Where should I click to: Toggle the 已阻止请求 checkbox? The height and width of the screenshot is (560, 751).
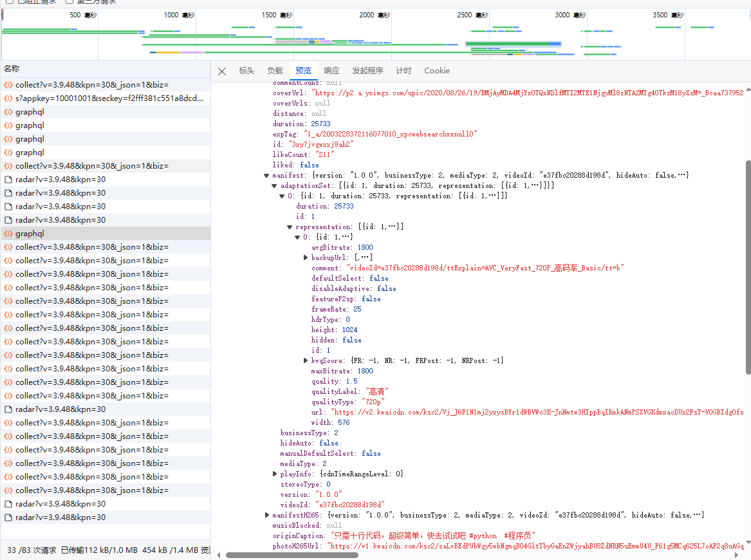[x=9, y=1]
